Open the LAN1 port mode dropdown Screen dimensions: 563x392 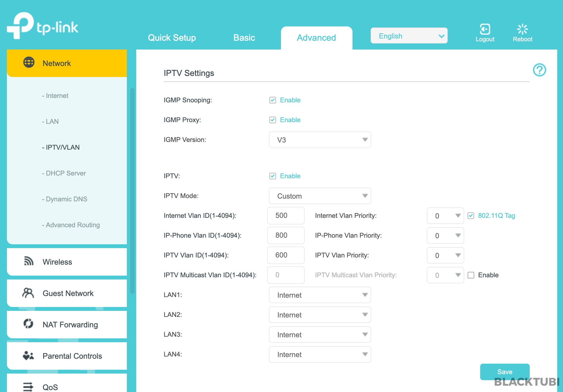[x=320, y=295]
